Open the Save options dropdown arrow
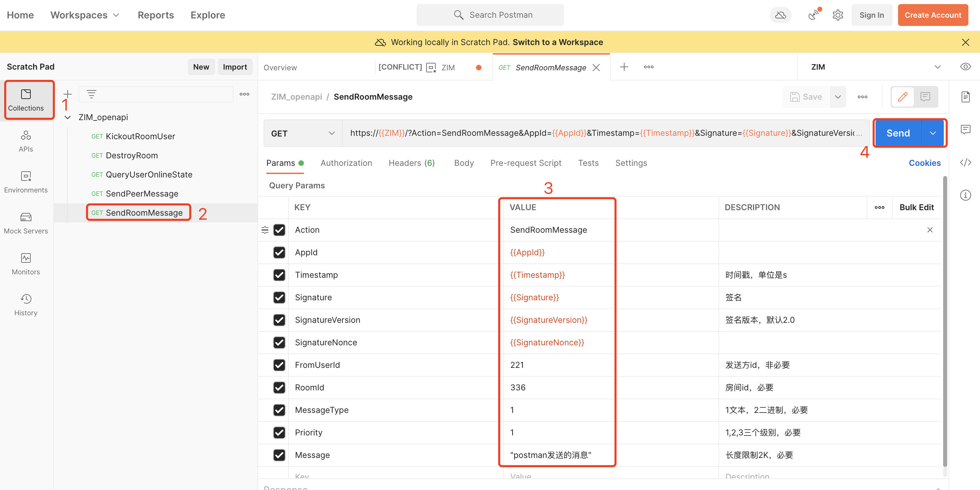This screenshot has width=980, height=490. 838,97
